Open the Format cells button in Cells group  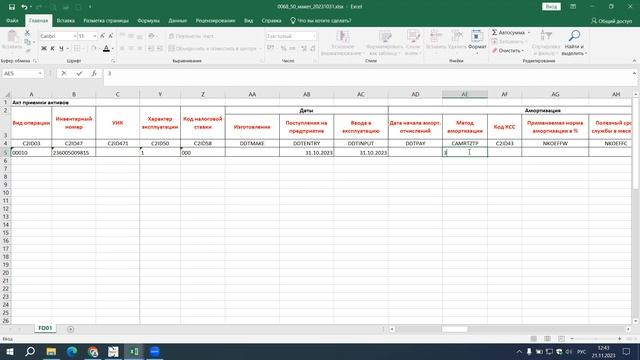[x=477, y=42]
